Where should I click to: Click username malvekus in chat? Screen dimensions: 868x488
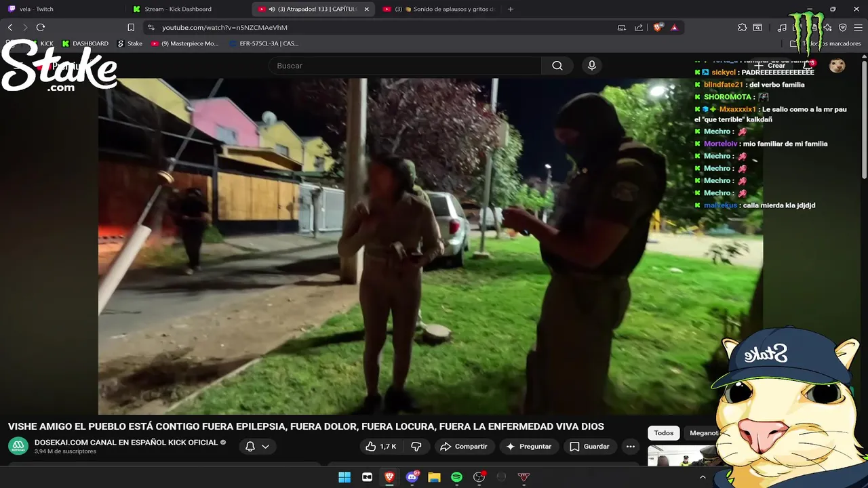click(720, 205)
